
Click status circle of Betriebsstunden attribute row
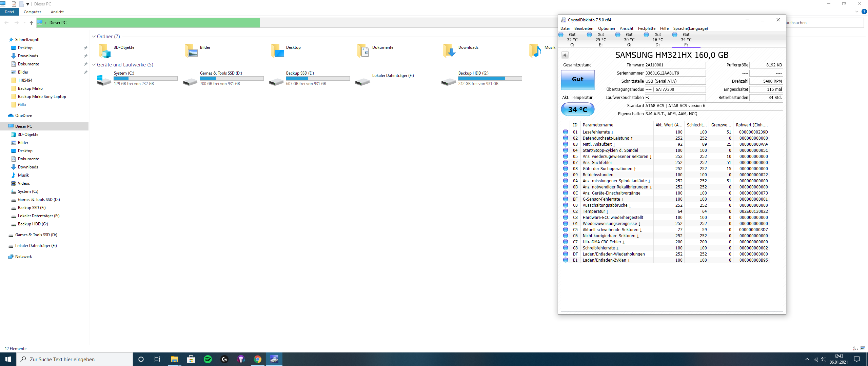[566, 175]
